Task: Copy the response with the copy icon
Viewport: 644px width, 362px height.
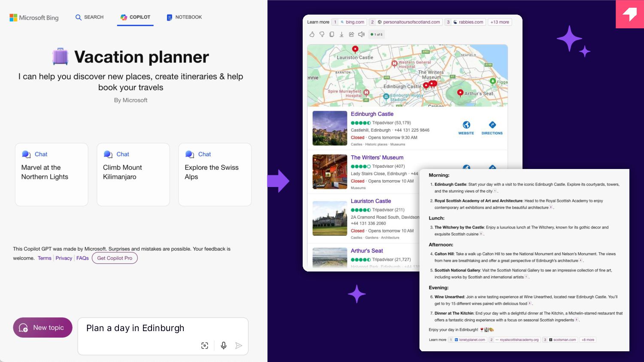Action: point(331,34)
